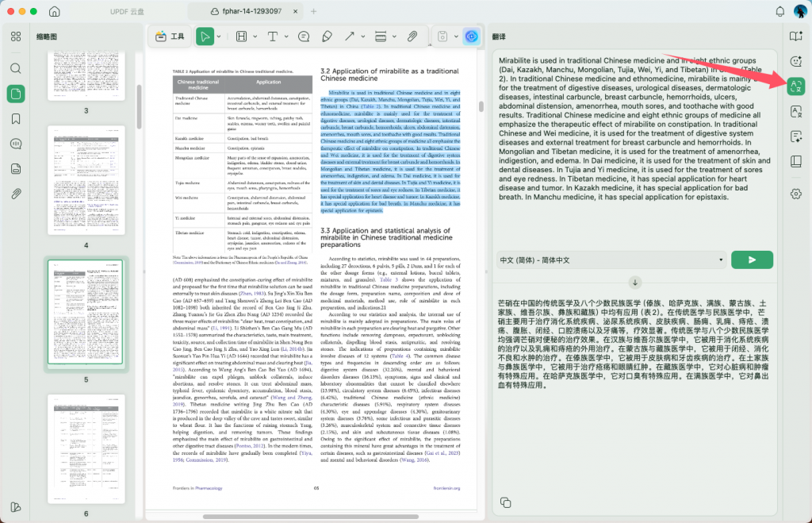Screen dimensions: 812x523
Task: Open reader mode book icon in right sidebar
Action: (x=796, y=36)
